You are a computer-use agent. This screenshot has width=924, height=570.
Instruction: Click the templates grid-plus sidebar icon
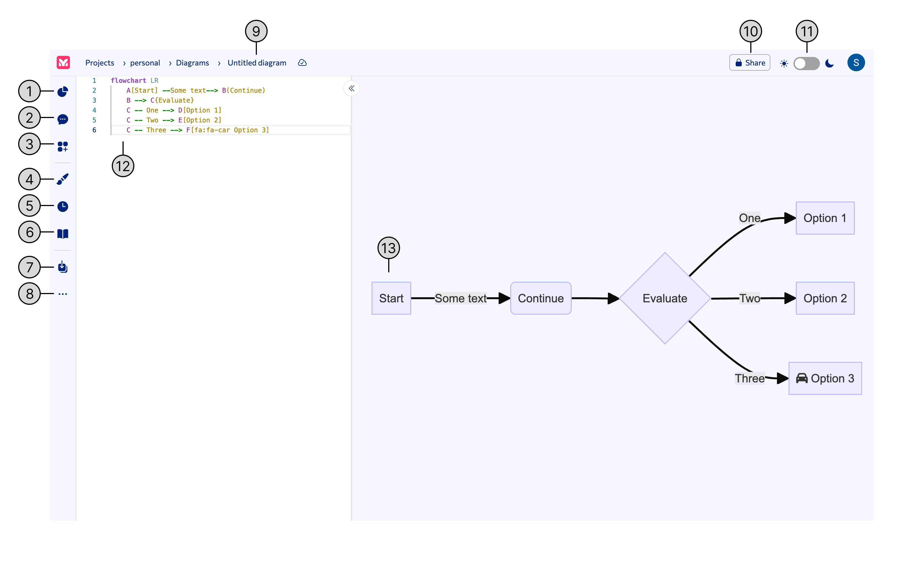62,146
